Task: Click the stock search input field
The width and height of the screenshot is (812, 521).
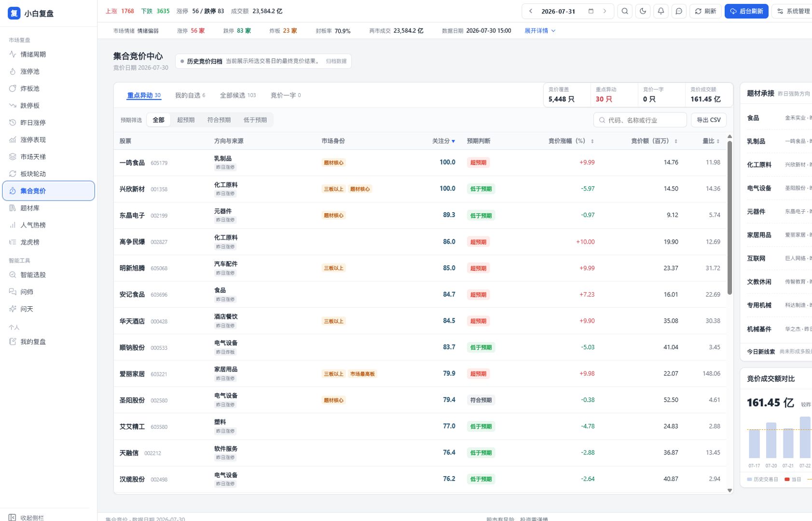Action: (x=640, y=120)
